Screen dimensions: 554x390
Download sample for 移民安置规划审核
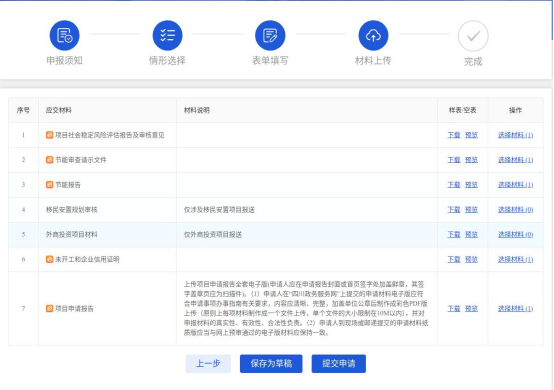(454, 209)
